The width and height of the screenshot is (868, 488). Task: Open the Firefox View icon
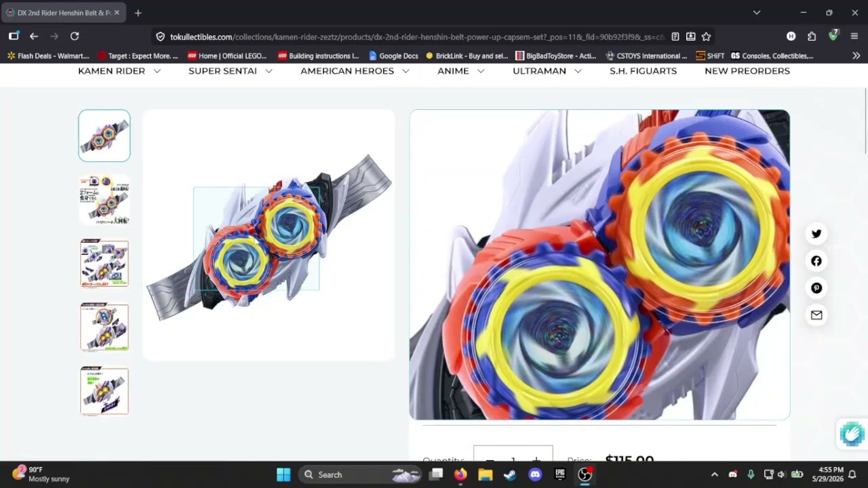14,37
